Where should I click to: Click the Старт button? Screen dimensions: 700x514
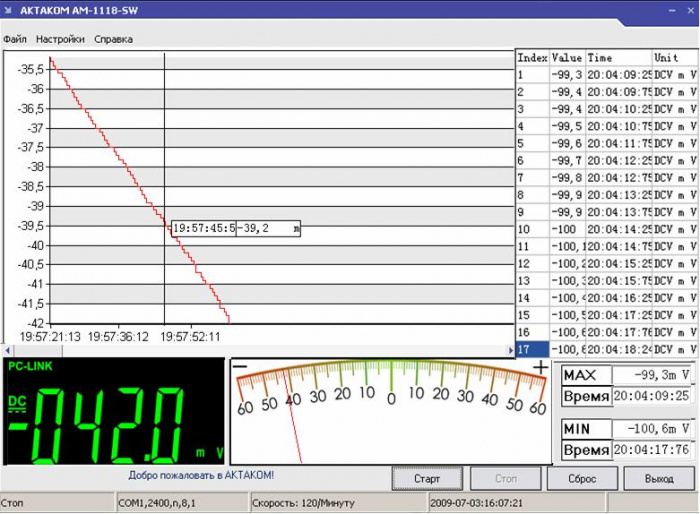[x=427, y=479]
